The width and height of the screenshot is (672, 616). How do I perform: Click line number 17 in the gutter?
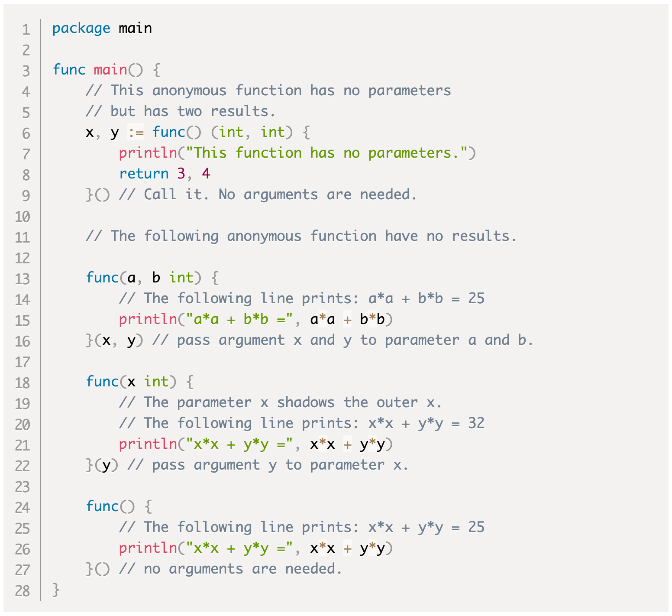[x=23, y=362]
